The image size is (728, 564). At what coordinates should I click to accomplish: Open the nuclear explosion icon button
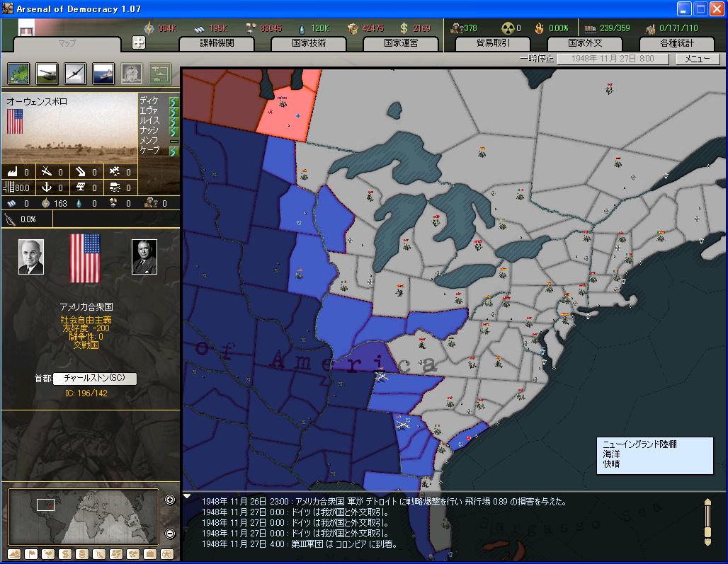(x=132, y=74)
